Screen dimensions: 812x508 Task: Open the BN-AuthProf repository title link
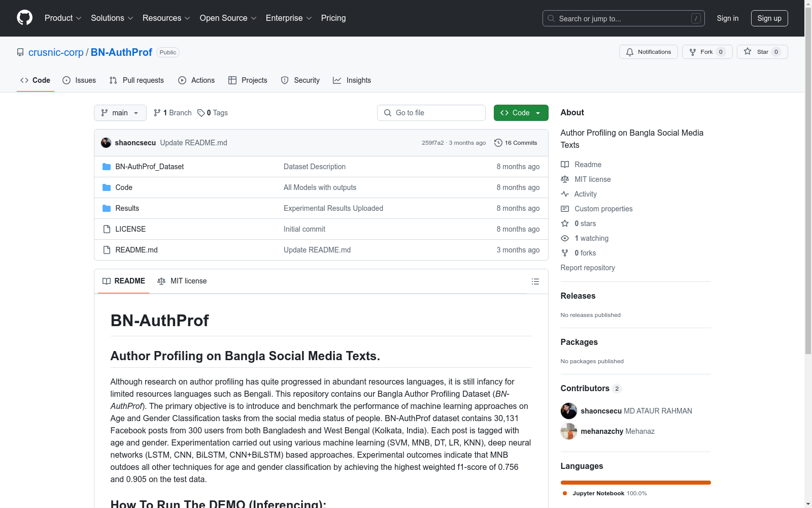tap(121, 52)
